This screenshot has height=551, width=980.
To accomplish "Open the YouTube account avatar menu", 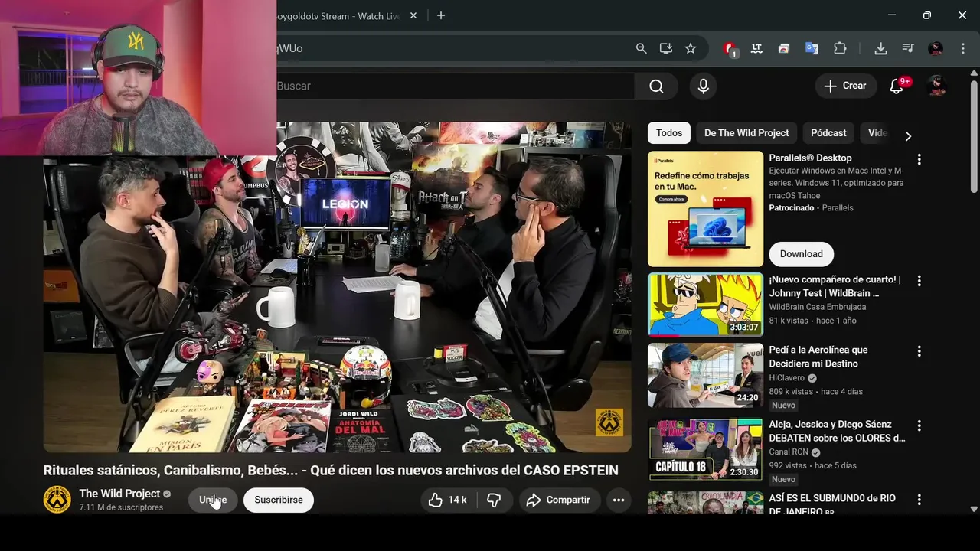I will pyautogui.click(x=936, y=86).
